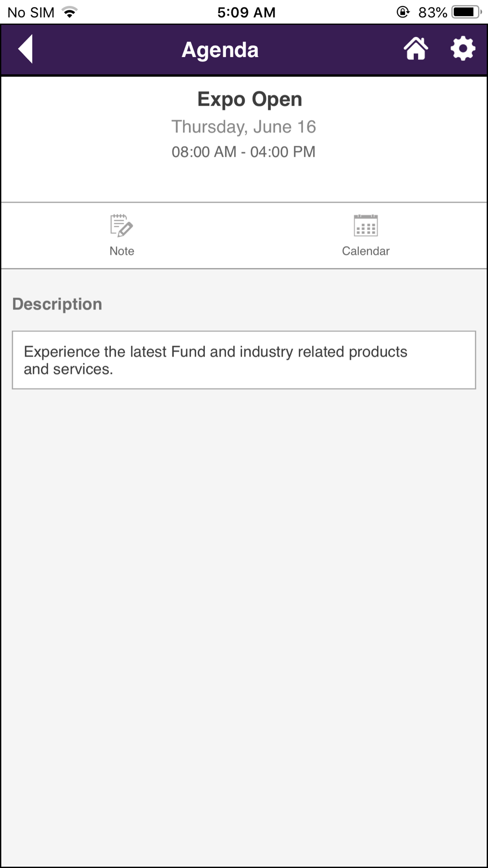The height and width of the screenshot is (868, 488).
Task: Tap the Expo Open event title
Action: [249, 99]
